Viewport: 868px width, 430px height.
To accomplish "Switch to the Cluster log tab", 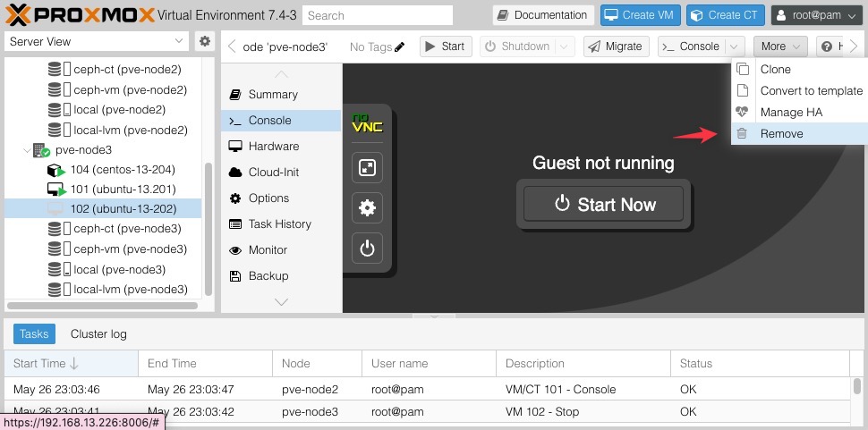I will pos(98,333).
